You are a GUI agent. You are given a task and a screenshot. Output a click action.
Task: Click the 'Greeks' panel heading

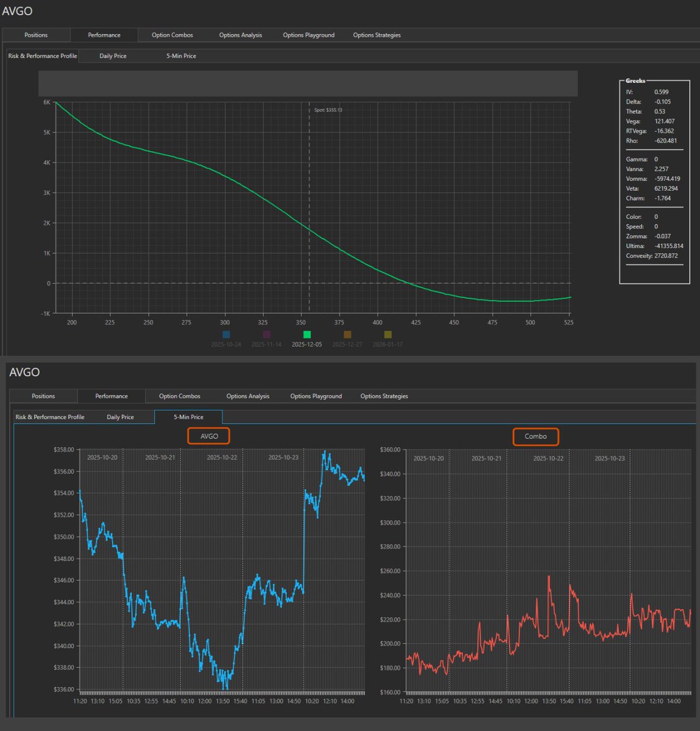click(635, 80)
